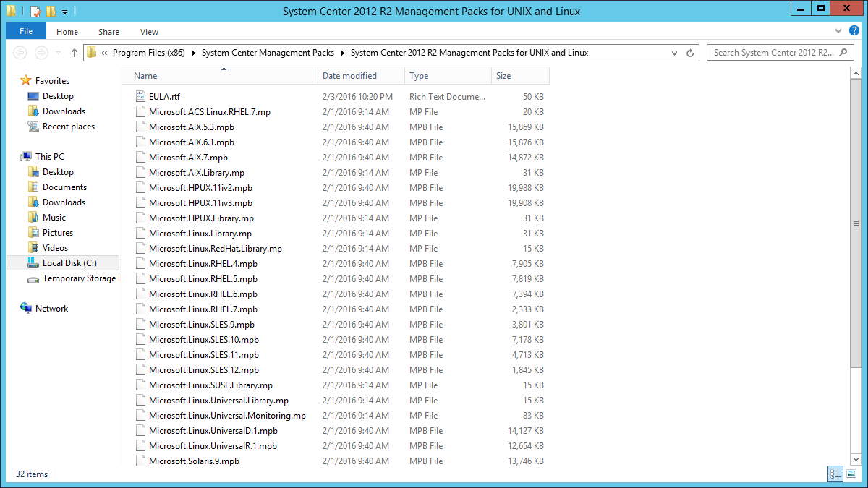Open the Customize Quick Access Toolbar dropdown
This screenshot has height=488, width=868.
[64, 12]
